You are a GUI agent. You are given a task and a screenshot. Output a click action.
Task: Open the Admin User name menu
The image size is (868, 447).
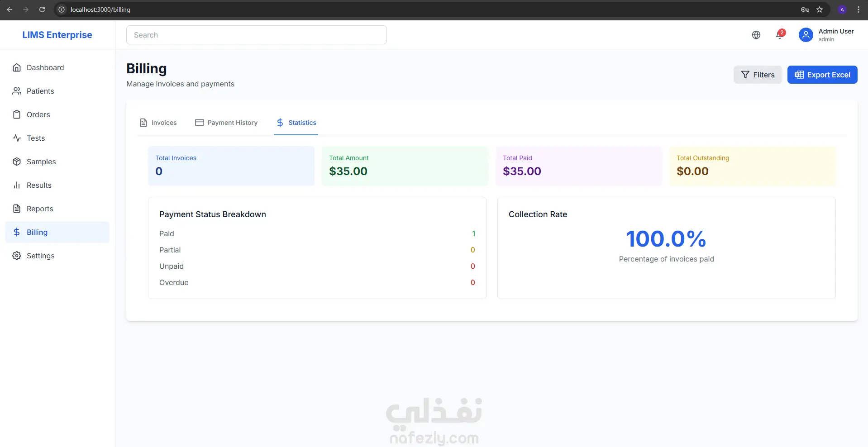[836, 31]
